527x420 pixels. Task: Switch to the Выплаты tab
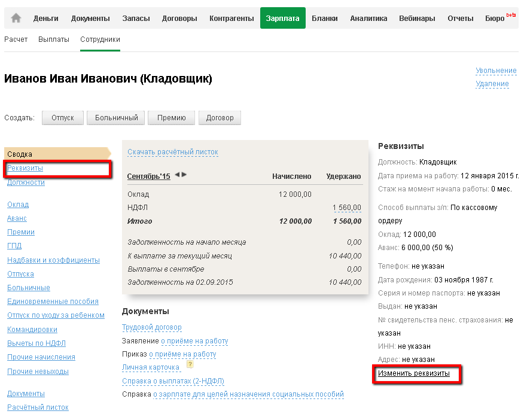click(54, 39)
